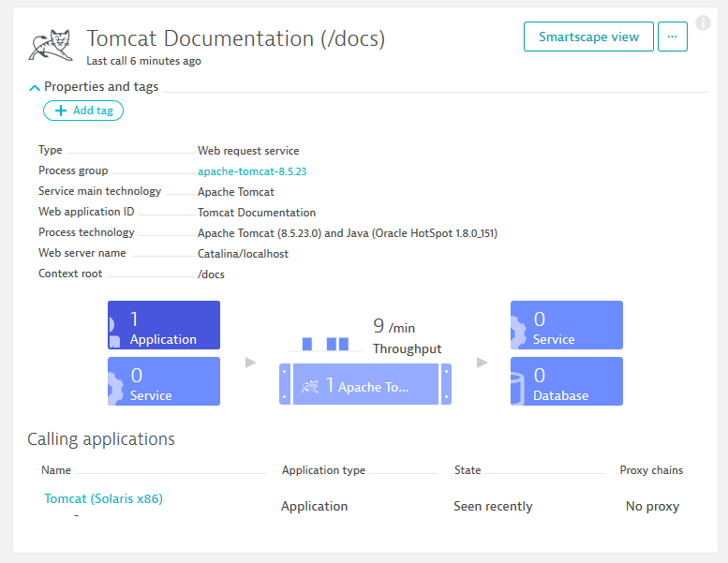Click the Proxy chains column header

coord(651,470)
